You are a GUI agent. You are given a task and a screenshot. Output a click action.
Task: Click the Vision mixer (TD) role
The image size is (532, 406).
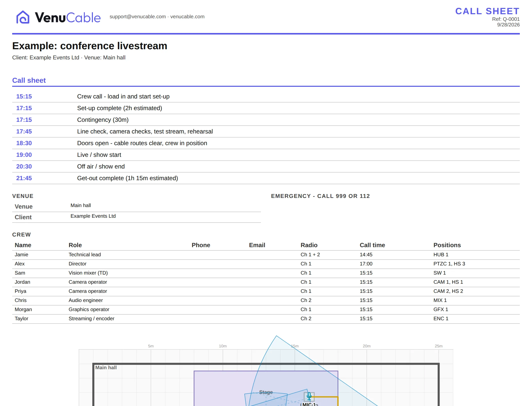(88, 273)
